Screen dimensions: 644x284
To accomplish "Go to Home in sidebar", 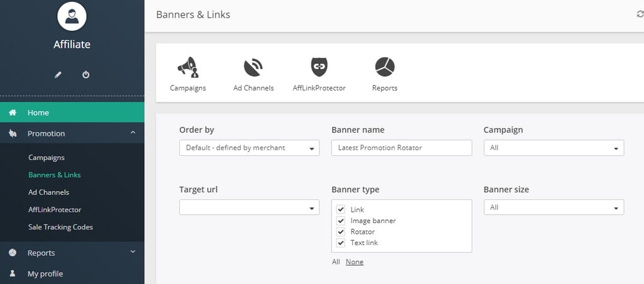I will click(38, 113).
